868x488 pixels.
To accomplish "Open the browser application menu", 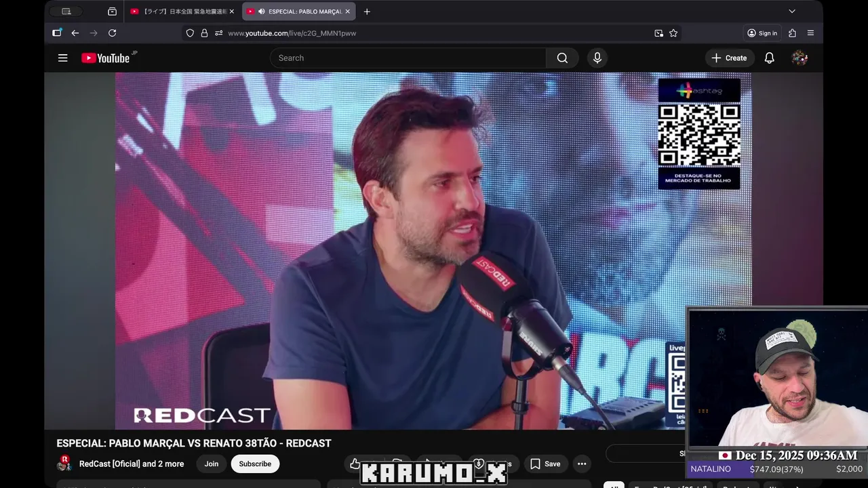I will [810, 33].
